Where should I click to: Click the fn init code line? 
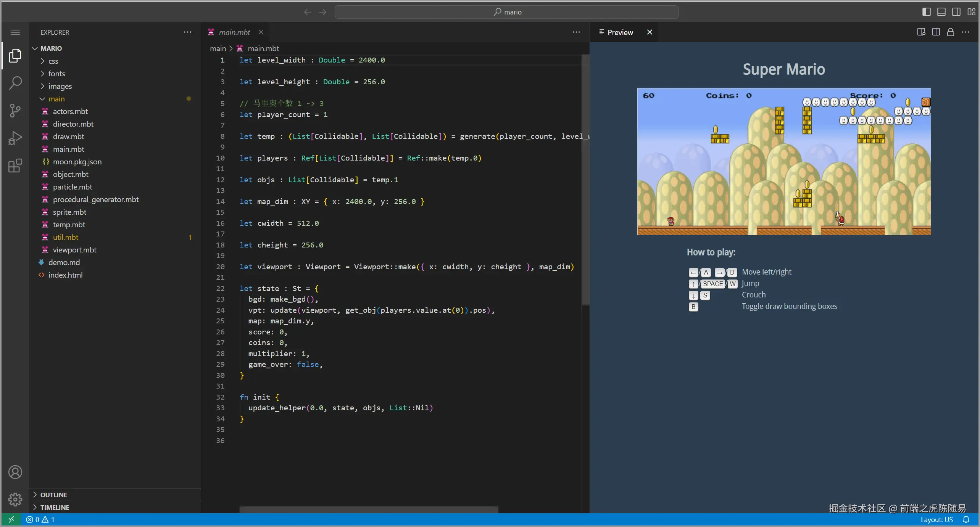click(x=260, y=397)
